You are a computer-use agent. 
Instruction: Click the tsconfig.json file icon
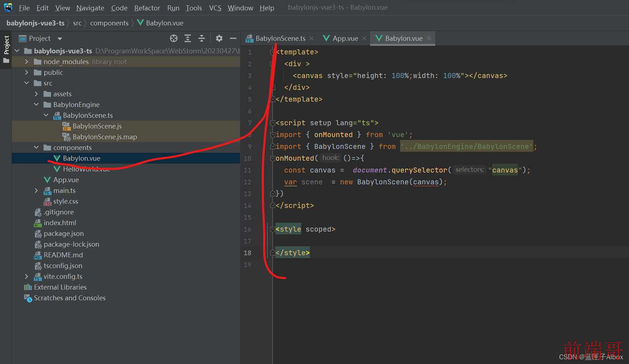[38, 266]
